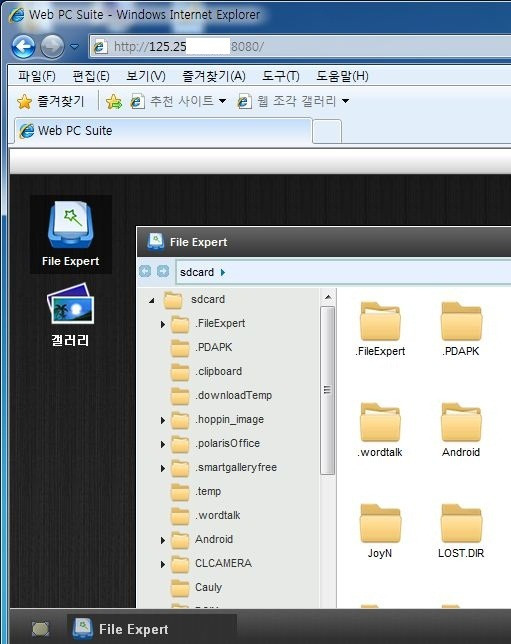
Task: Open Android folder in right pane
Action: pyautogui.click(x=461, y=430)
